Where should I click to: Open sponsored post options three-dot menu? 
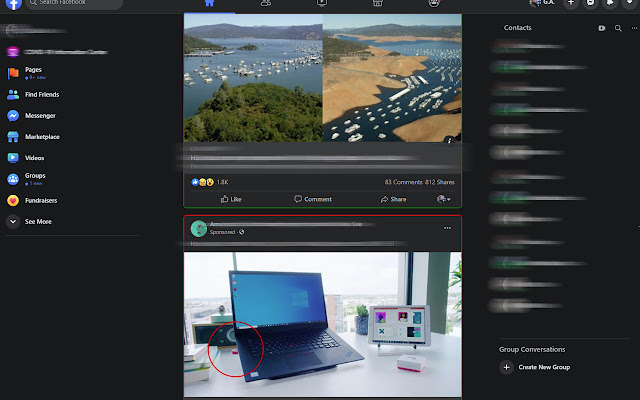click(447, 228)
